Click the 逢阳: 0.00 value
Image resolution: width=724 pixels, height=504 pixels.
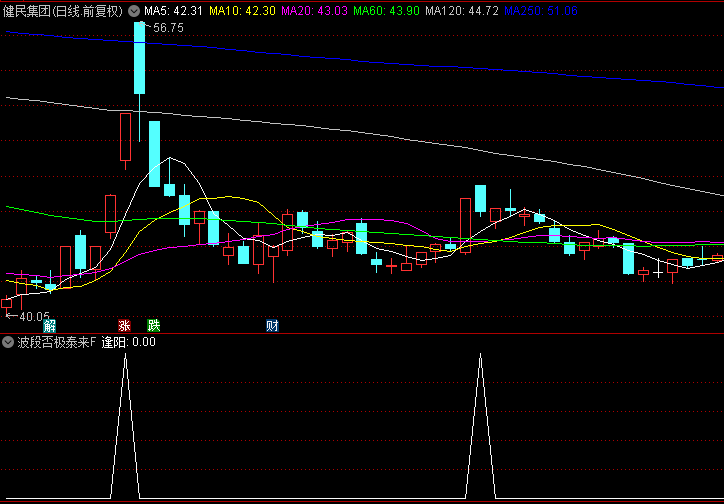128,342
